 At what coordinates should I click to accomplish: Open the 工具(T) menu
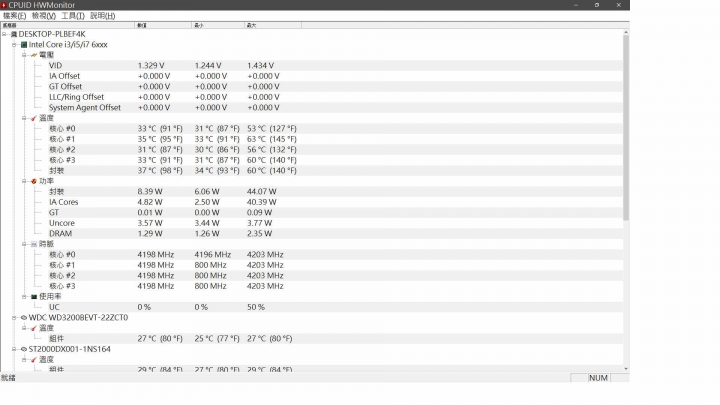pos(73,16)
